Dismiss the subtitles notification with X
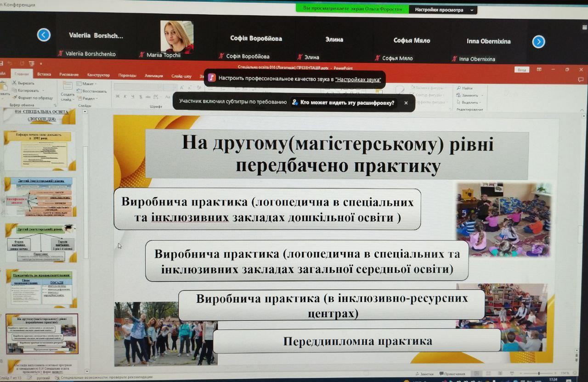Image resolution: width=588 pixels, height=382 pixels. pyautogui.click(x=406, y=103)
